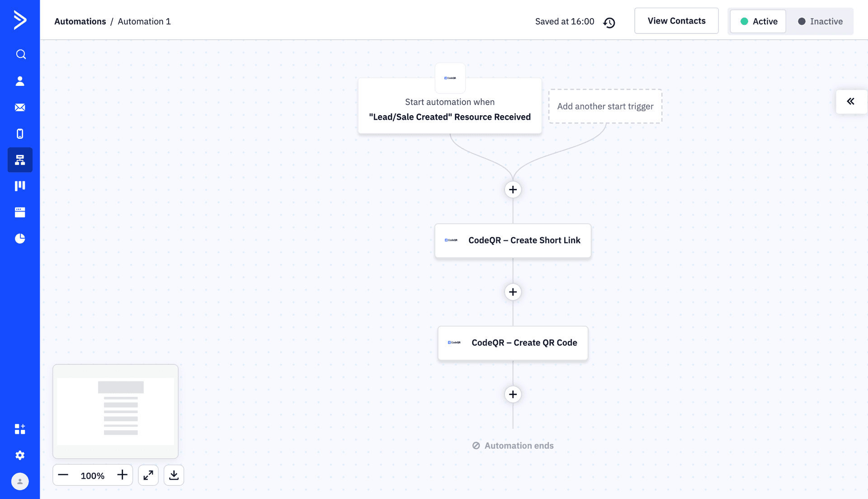This screenshot has width=868, height=499.
Task: Open search from the sidebar
Action: point(21,54)
